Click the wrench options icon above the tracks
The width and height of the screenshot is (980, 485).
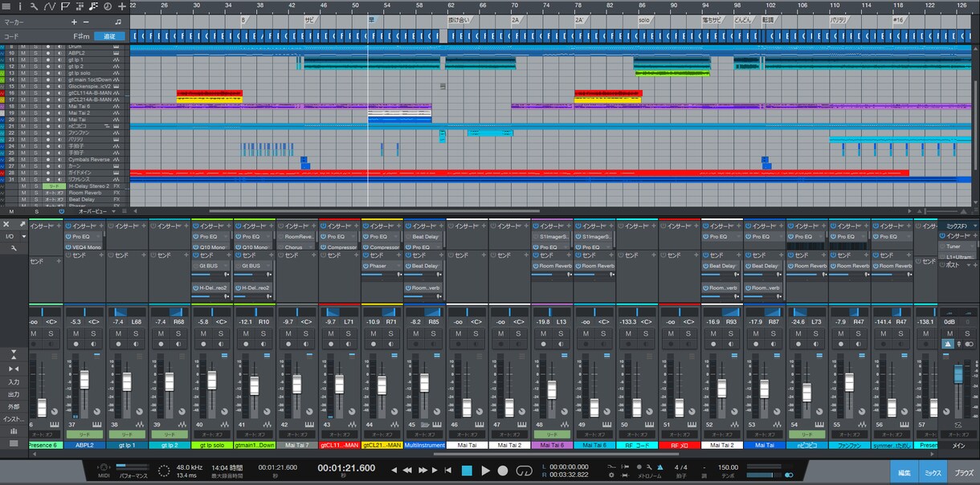[34, 6]
